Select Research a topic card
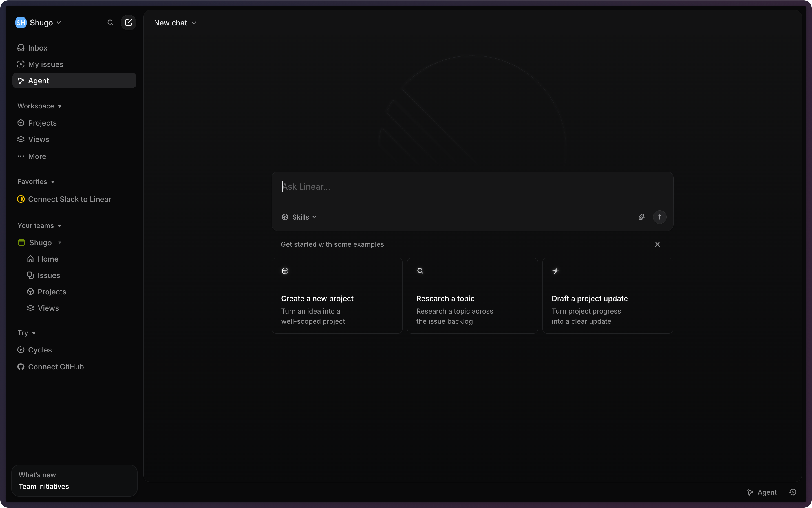The image size is (812, 508). (x=472, y=296)
